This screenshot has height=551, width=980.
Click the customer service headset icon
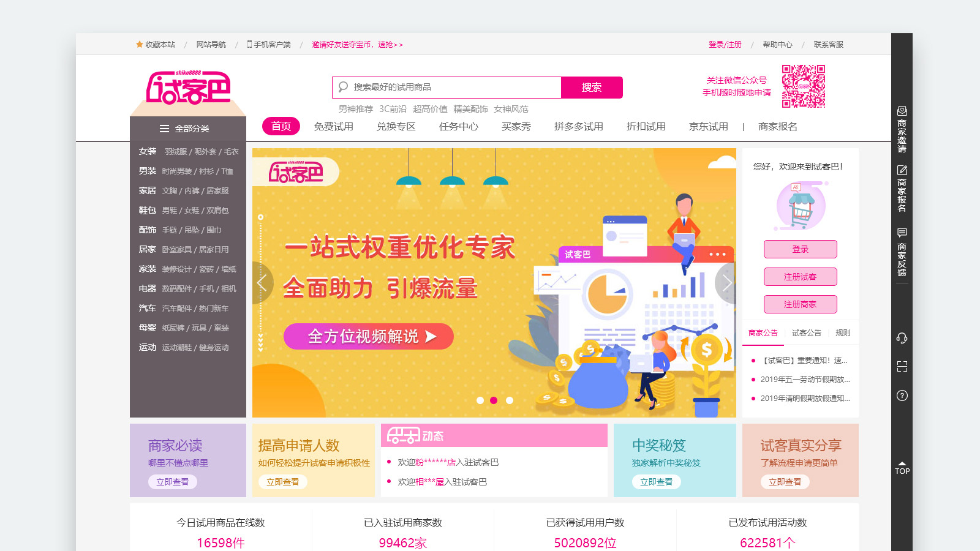point(902,338)
